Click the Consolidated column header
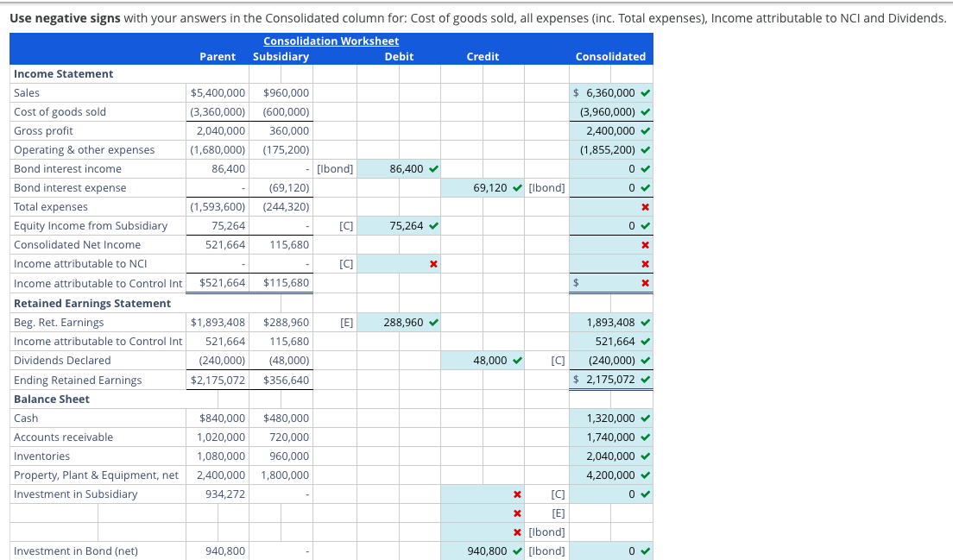 coord(611,56)
